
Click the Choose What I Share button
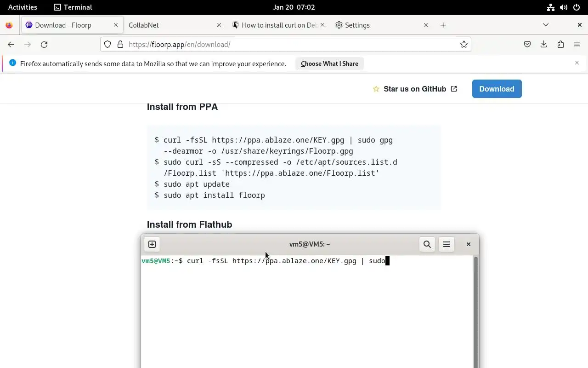point(329,63)
